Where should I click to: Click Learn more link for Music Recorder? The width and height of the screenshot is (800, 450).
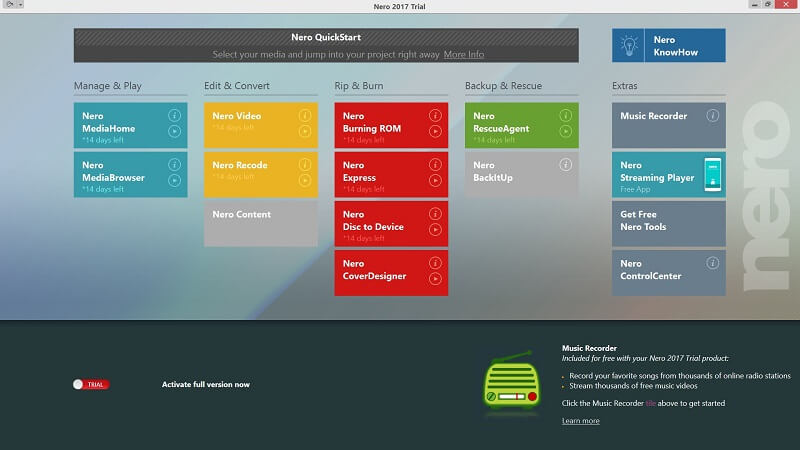point(581,421)
